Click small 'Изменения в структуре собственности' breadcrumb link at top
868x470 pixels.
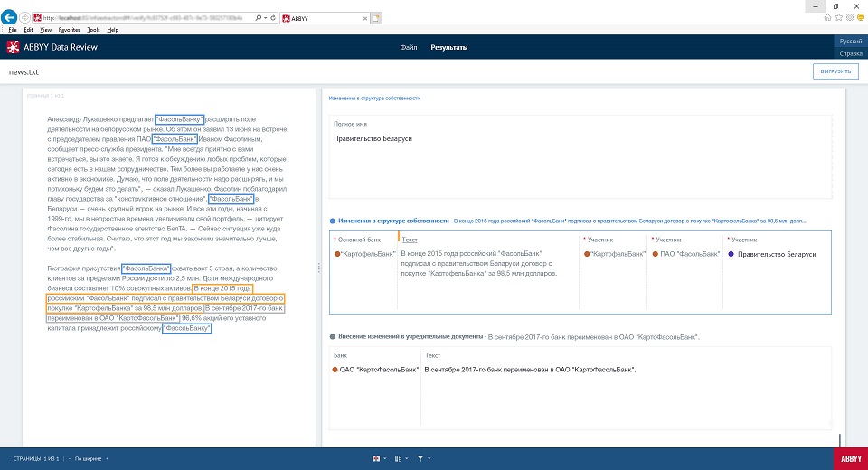tap(374, 98)
